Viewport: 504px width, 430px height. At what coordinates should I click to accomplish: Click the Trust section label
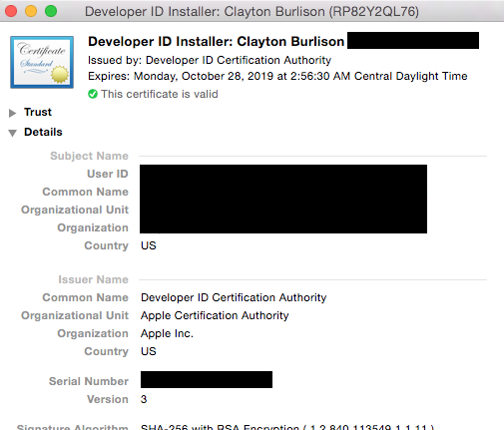(38, 112)
